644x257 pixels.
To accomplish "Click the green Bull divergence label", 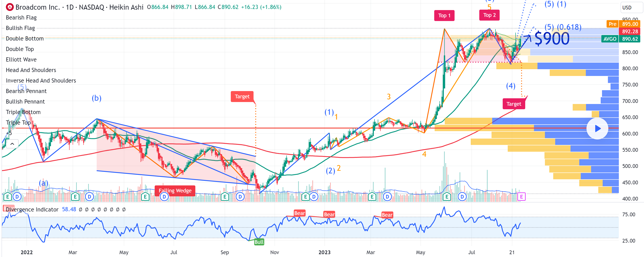I will point(259,242).
